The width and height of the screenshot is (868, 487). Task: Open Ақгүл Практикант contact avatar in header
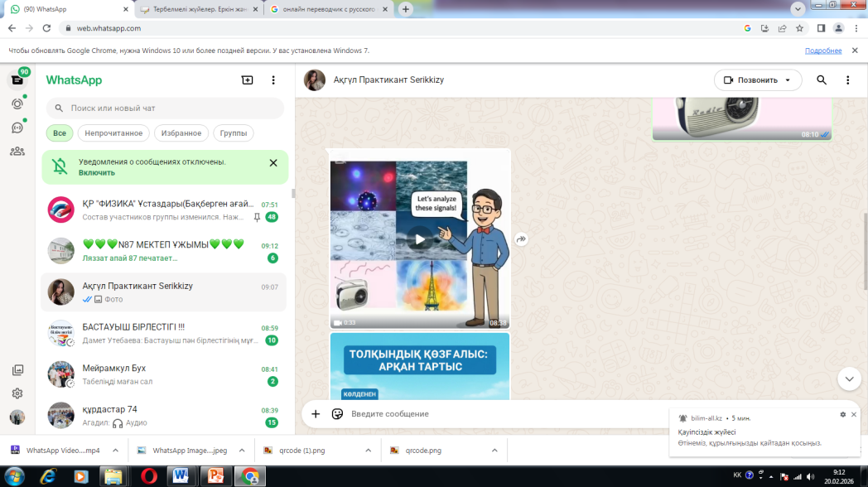[315, 80]
